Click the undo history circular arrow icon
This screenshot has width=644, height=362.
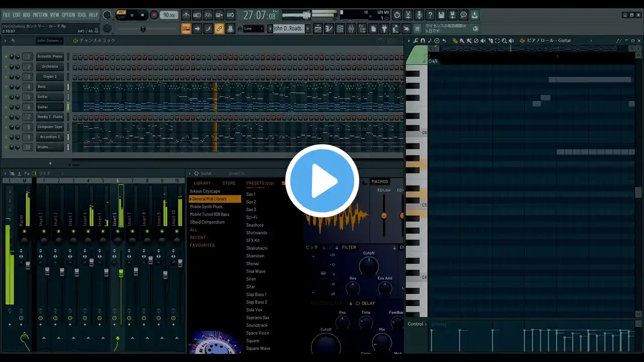(x=397, y=15)
